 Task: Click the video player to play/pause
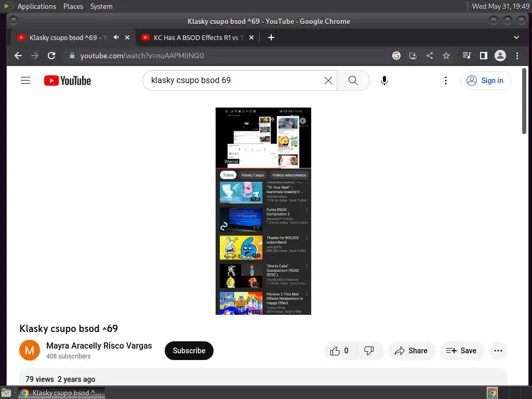pyautogui.click(x=263, y=211)
